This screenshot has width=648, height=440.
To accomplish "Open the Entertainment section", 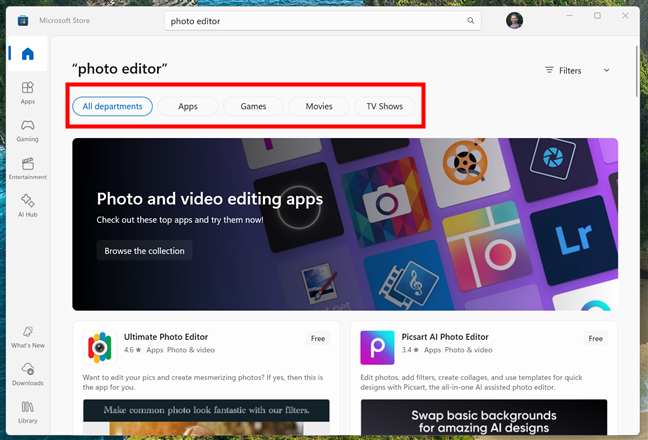I will point(28,168).
